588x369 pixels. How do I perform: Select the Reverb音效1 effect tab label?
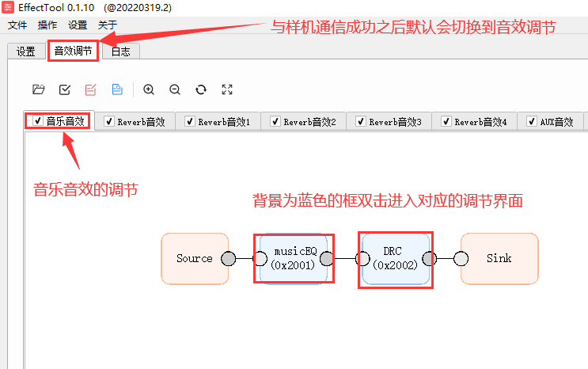coord(224,122)
